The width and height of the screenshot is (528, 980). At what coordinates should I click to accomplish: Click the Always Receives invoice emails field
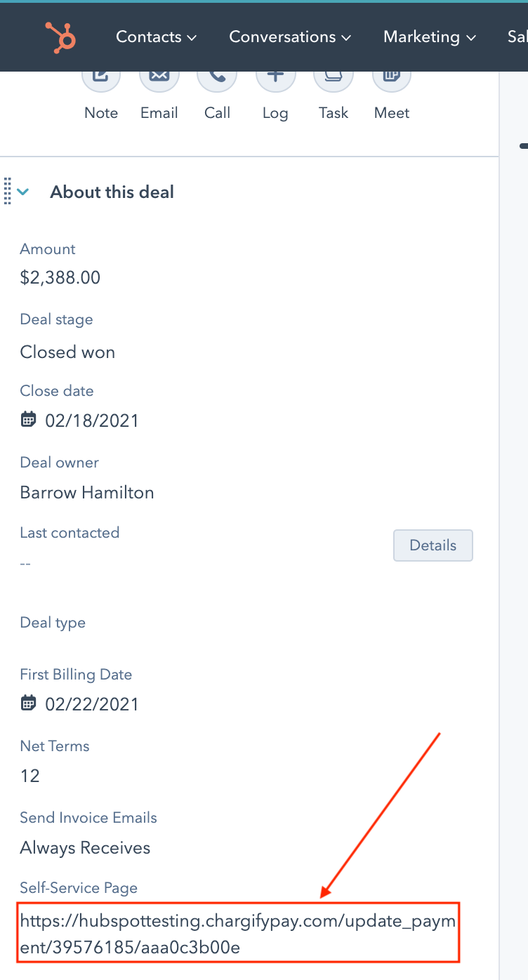(85, 848)
